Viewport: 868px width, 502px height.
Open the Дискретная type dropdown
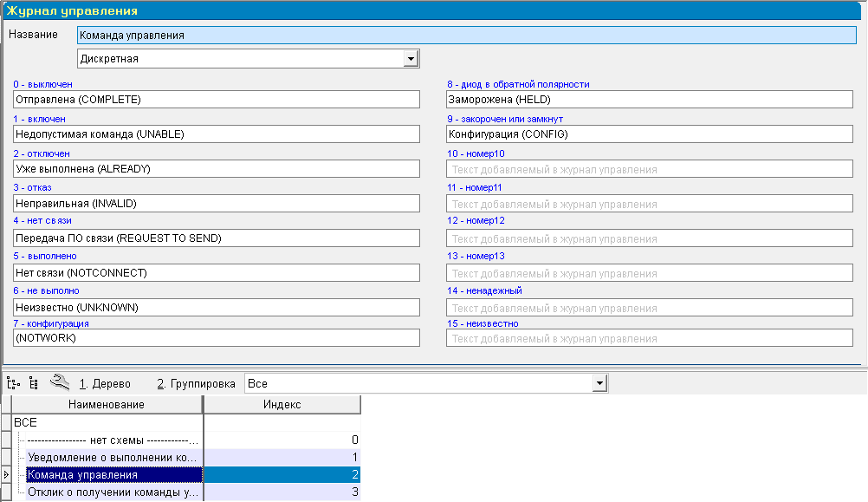pos(411,59)
